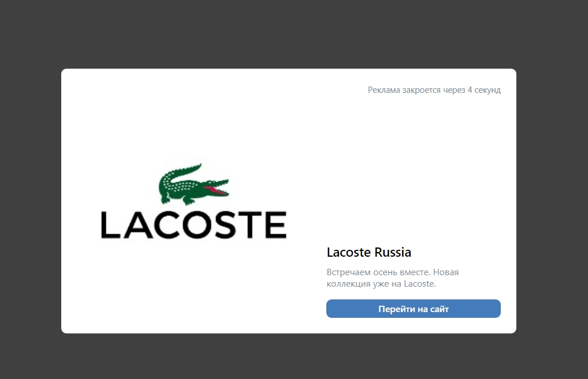Click the final E in LACOSTE wordmark
Image resolution: width=588 pixels, height=379 pixels.
click(276, 225)
